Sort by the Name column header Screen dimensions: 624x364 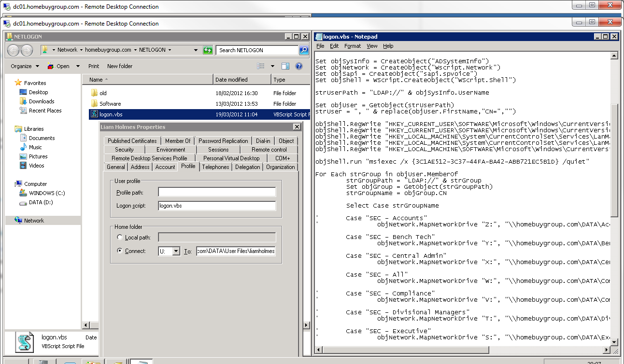(x=148, y=80)
